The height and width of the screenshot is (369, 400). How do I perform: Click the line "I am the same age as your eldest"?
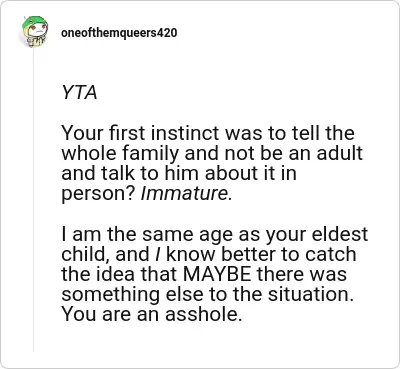[215, 235]
